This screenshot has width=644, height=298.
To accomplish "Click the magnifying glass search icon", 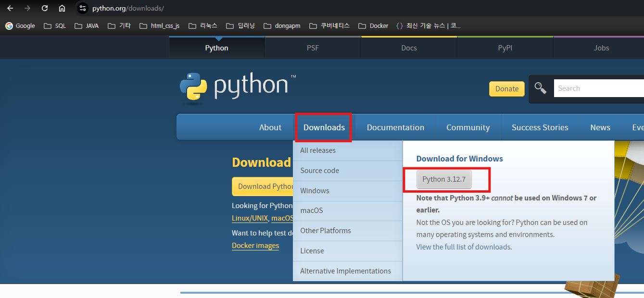I will coord(541,88).
